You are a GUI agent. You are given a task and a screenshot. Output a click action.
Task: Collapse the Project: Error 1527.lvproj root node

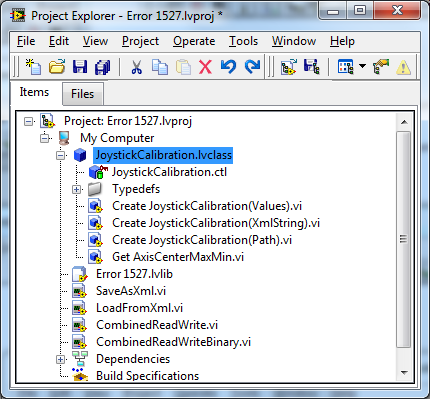pyautogui.click(x=29, y=121)
